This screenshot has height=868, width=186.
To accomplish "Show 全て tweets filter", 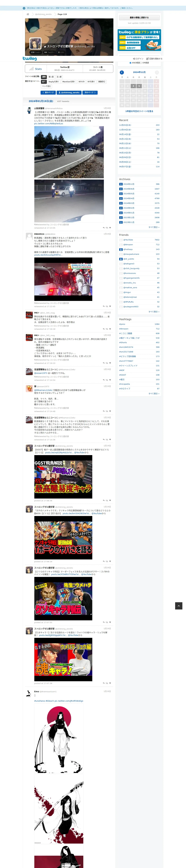I will coord(44,82).
